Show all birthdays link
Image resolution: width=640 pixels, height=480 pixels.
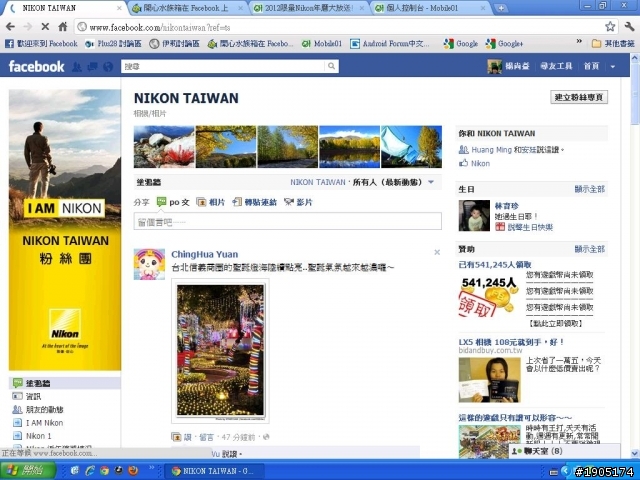[x=589, y=189]
